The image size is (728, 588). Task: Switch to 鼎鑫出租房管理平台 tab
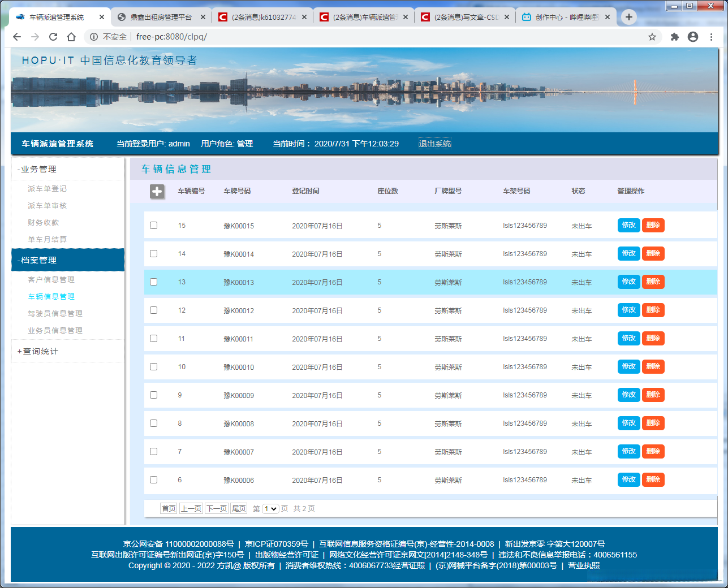(x=161, y=17)
